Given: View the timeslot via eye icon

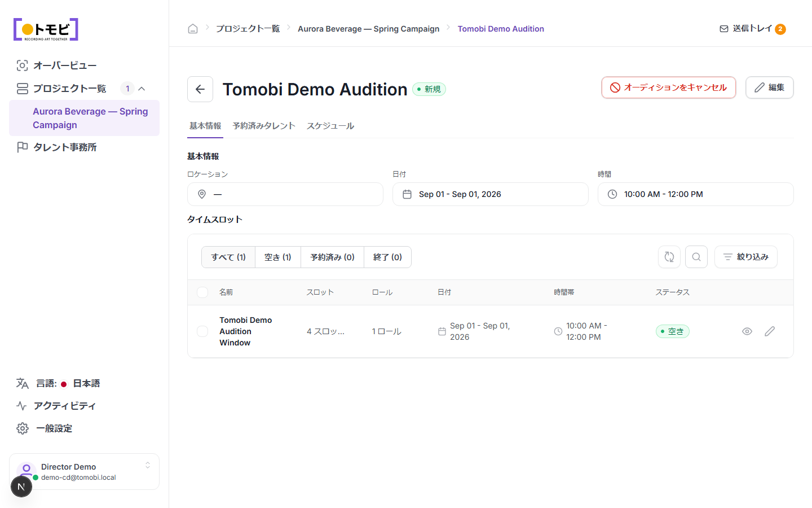Looking at the screenshot, I should coord(747,331).
